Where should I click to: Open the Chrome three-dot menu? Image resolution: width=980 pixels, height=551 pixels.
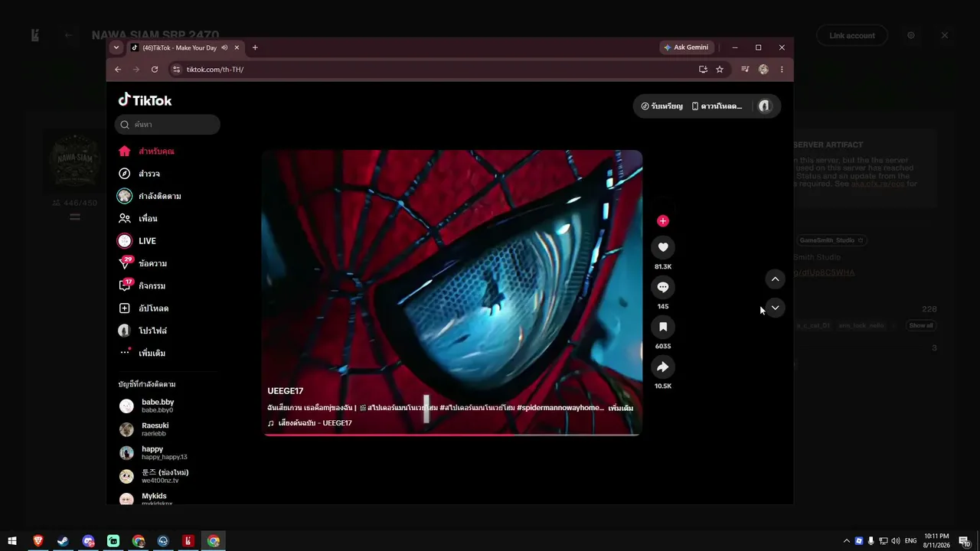coord(782,69)
